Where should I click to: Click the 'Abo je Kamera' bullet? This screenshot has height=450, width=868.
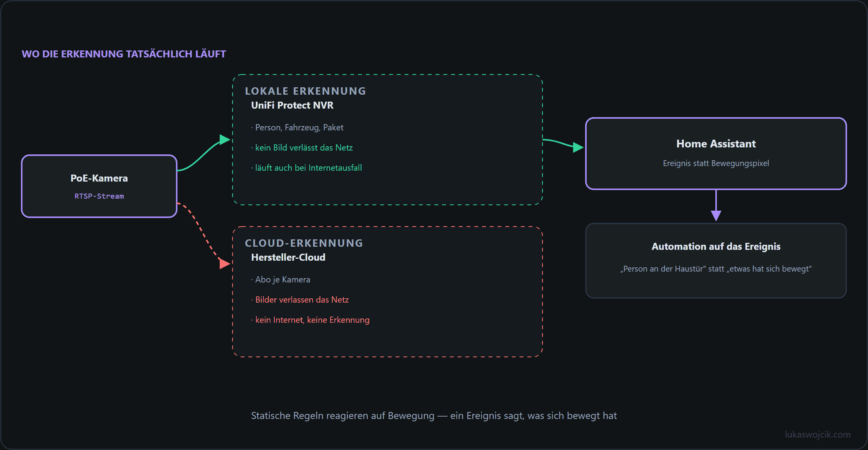coord(281,280)
